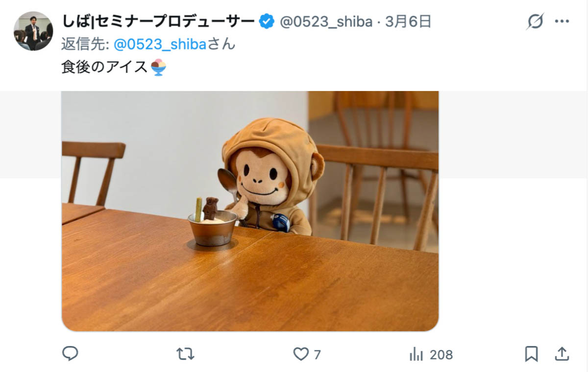Open the monkey plush photo
Screen dimensions: 588x372
coord(250,211)
